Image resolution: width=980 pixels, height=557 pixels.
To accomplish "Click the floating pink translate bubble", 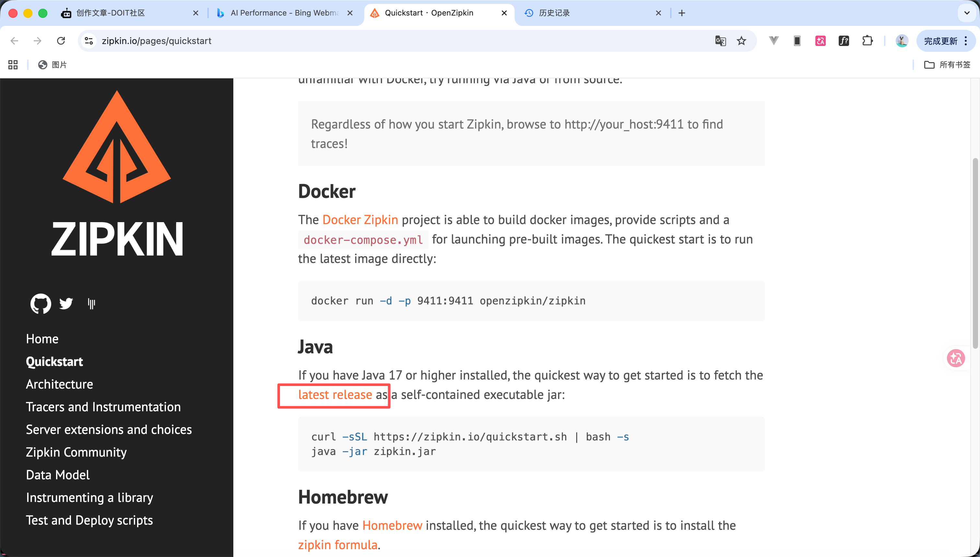I will (955, 358).
